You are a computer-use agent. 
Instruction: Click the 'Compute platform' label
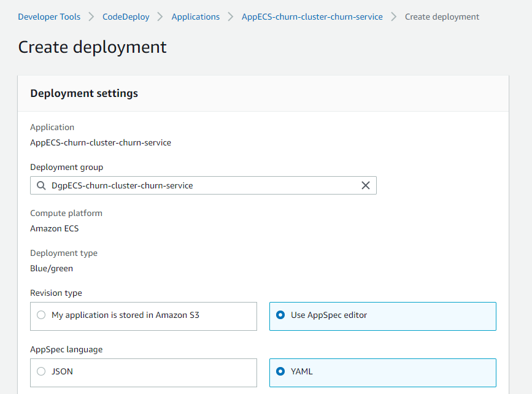(x=66, y=213)
